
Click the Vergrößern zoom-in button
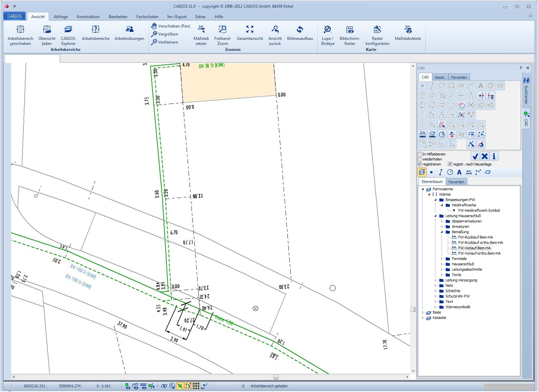point(165,34)
